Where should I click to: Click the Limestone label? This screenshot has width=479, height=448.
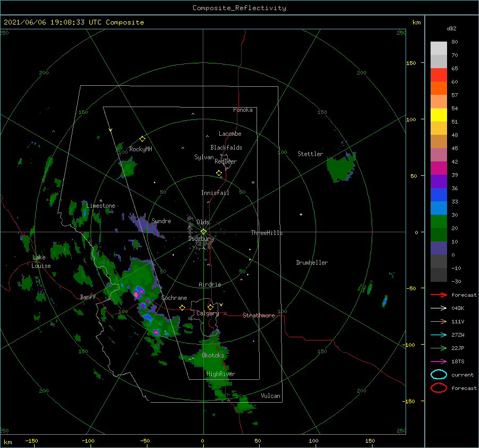pos(101,206)
